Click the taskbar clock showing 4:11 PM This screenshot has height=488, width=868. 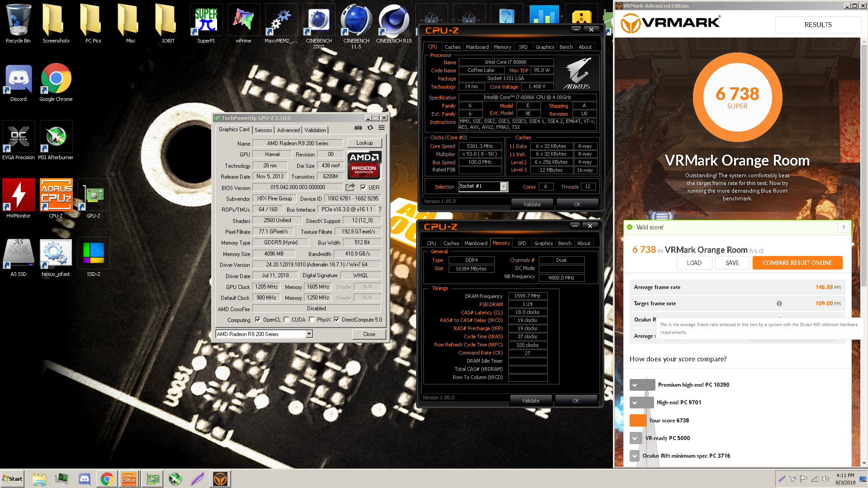(x=845, y=479)
